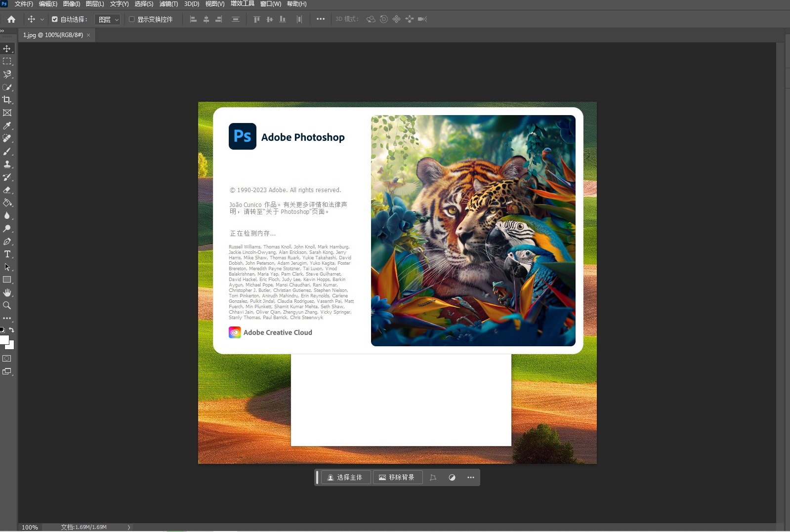This screenshot has width=790, height=532.
Task: Open more align options three-dots button
Action: click(321, 19)
